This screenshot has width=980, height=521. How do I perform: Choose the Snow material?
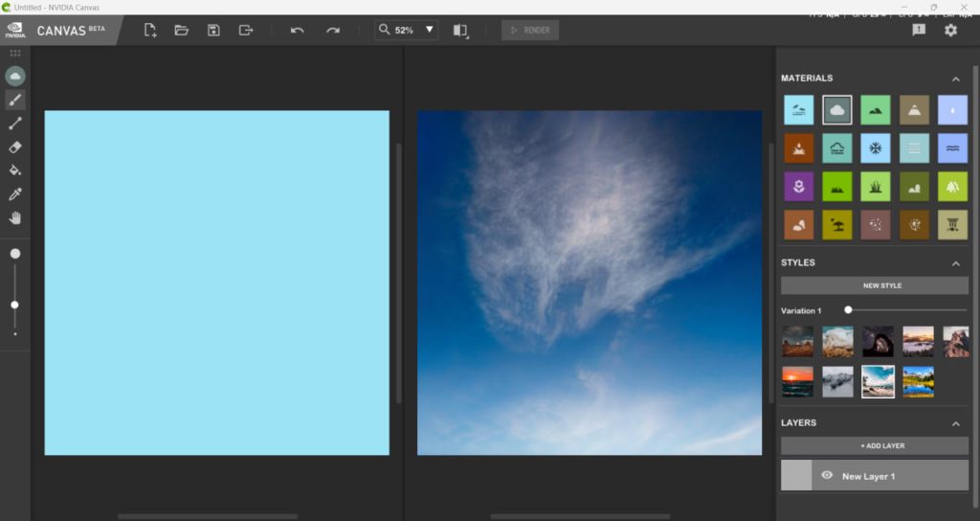coord(876,148)
